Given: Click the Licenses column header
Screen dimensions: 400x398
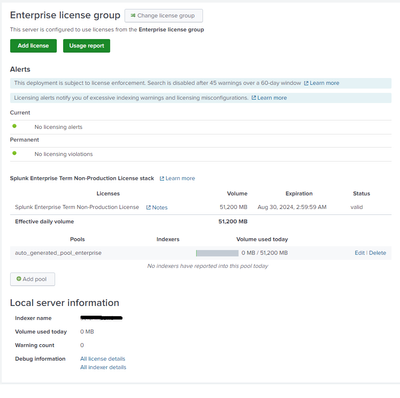Looking at the screenshot, I should (x=108, y=193).
